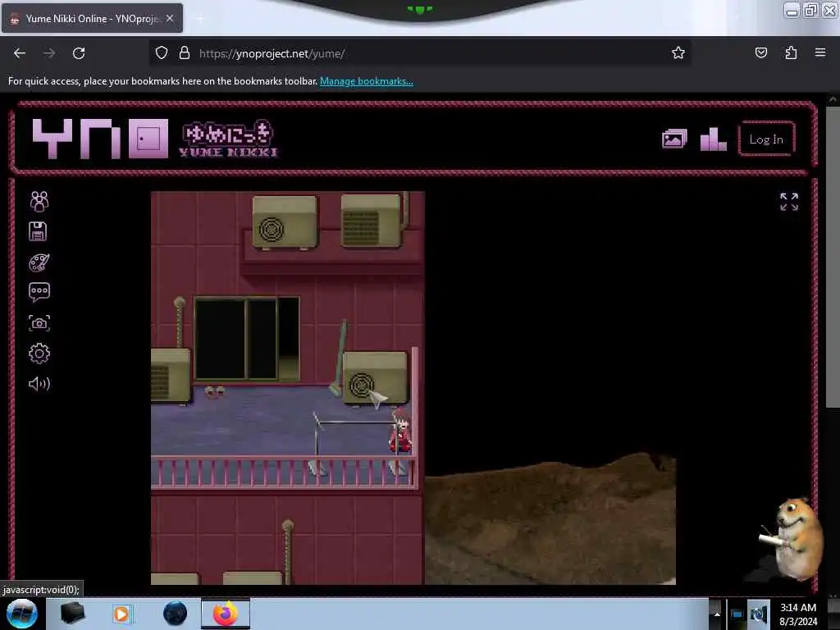840x630 pixels.
Task: Click the system tray volume icon
Action: click(758, 614)
